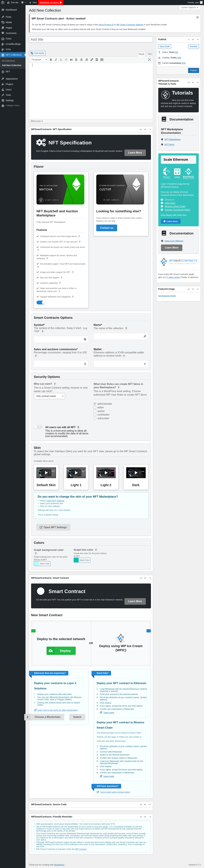This screenshot has height=868, width=204.
Task: Click the Open NFT Settings button
Action: (x=53, y=527)
